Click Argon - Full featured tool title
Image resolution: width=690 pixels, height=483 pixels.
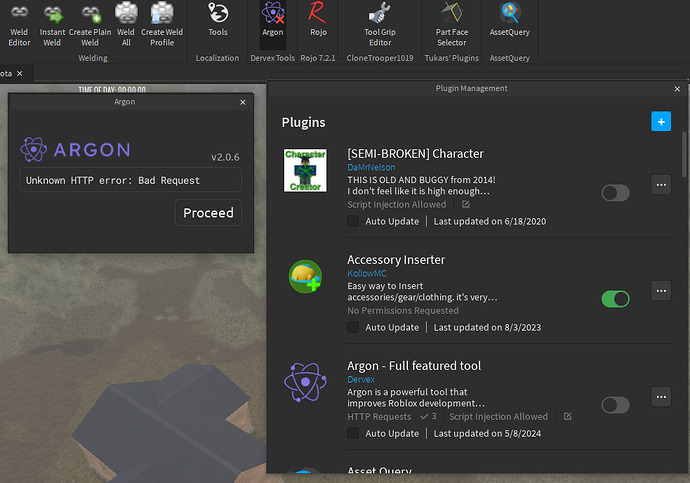pos(414,366)
